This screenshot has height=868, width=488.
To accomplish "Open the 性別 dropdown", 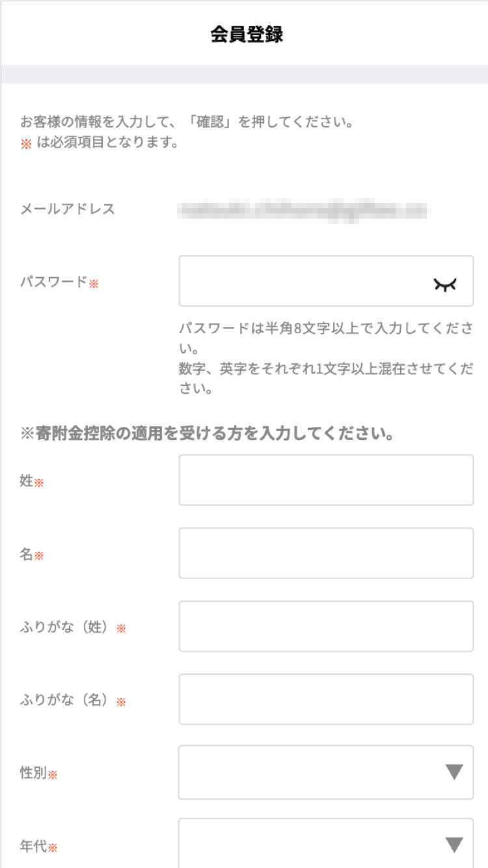I will click(312, 772).
